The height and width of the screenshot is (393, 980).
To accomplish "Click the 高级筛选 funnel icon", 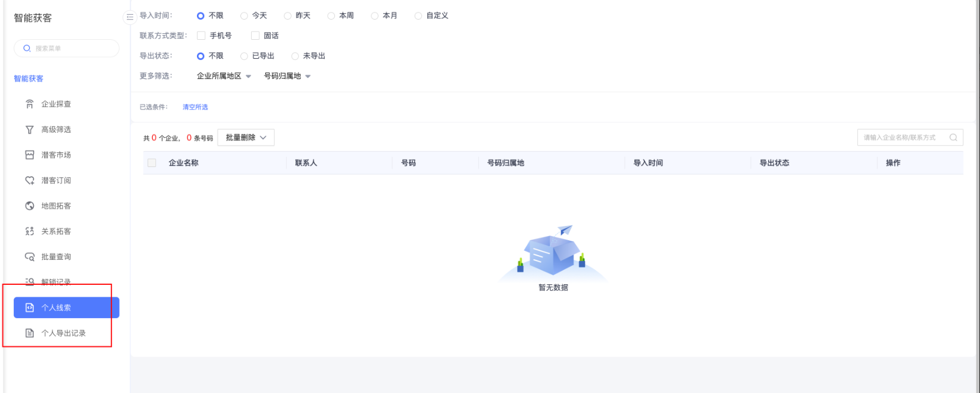I will point(30,130).
